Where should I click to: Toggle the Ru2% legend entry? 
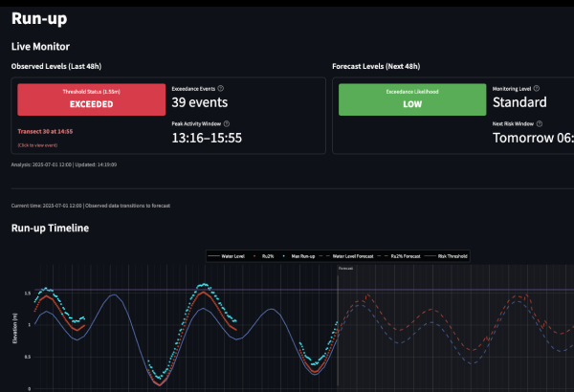pyautogui.click(x=264, y=256)
